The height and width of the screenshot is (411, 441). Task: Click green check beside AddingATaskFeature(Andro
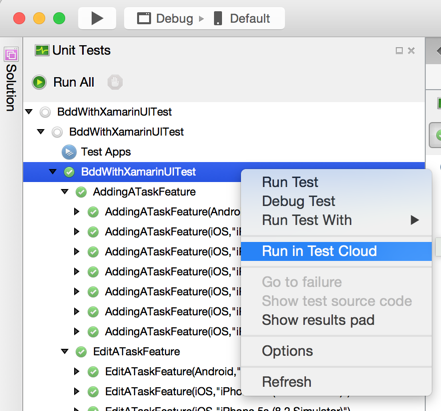(93, 212)
